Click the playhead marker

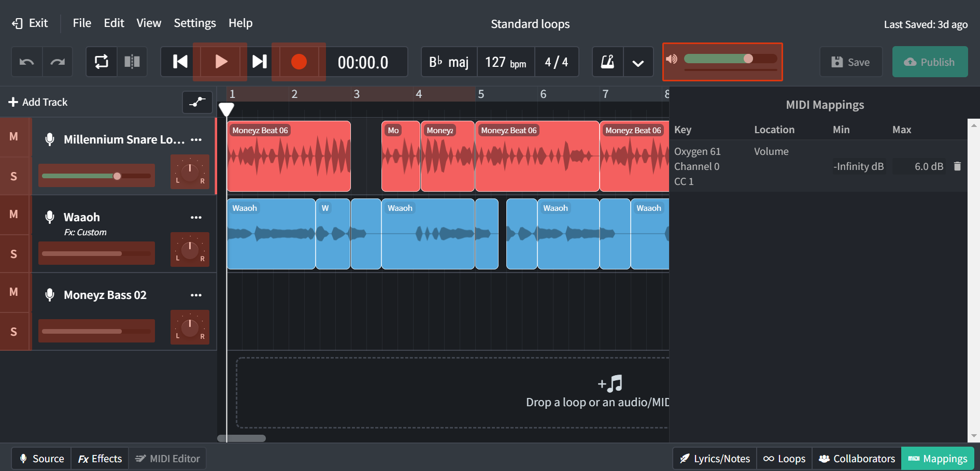226,109
